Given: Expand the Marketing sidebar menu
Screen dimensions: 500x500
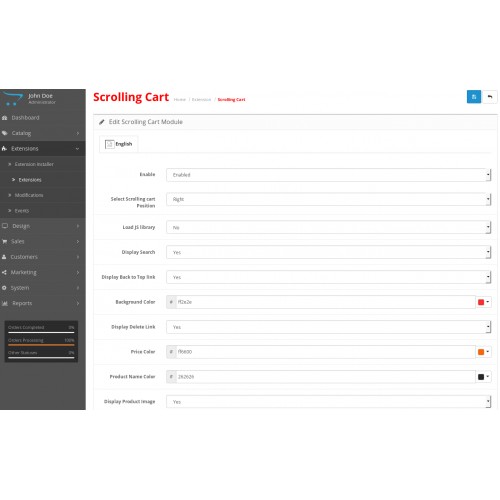Looking at the screenshot, I should 43,272.
